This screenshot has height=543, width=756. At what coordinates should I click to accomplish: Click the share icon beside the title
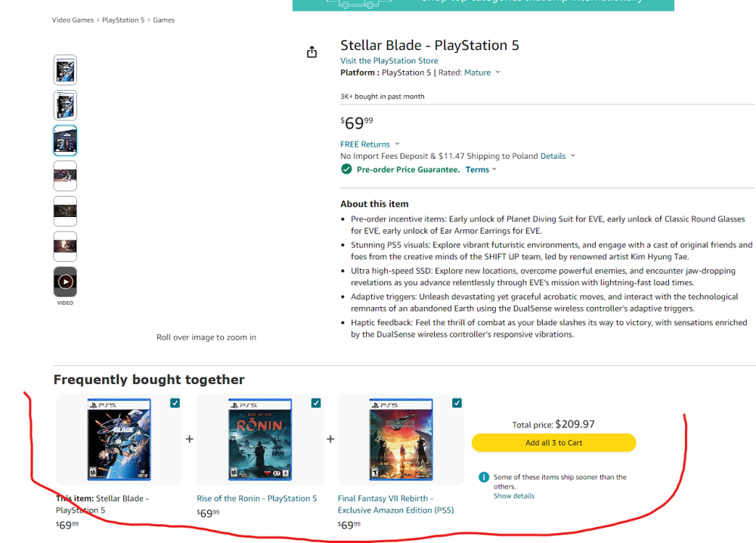coord(311,51)
